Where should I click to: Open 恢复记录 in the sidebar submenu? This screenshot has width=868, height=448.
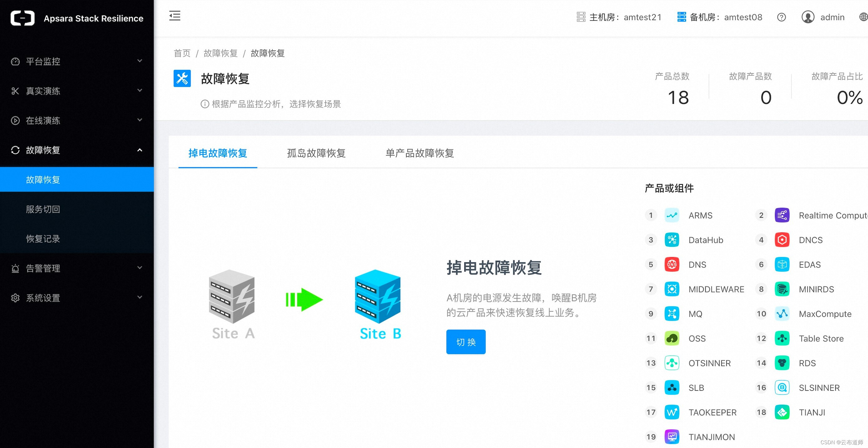[x=43, y=239]
